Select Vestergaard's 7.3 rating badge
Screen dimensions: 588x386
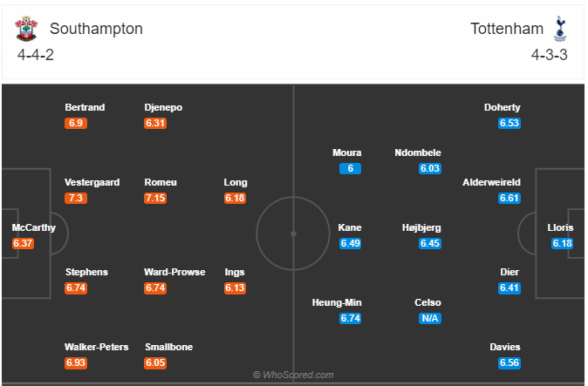coord(76,198)
